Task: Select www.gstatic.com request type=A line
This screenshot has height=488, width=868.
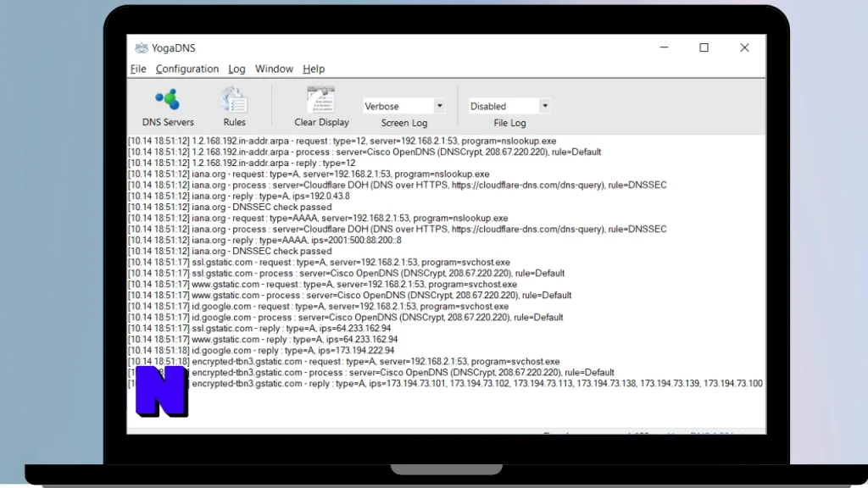Action: 322,285
